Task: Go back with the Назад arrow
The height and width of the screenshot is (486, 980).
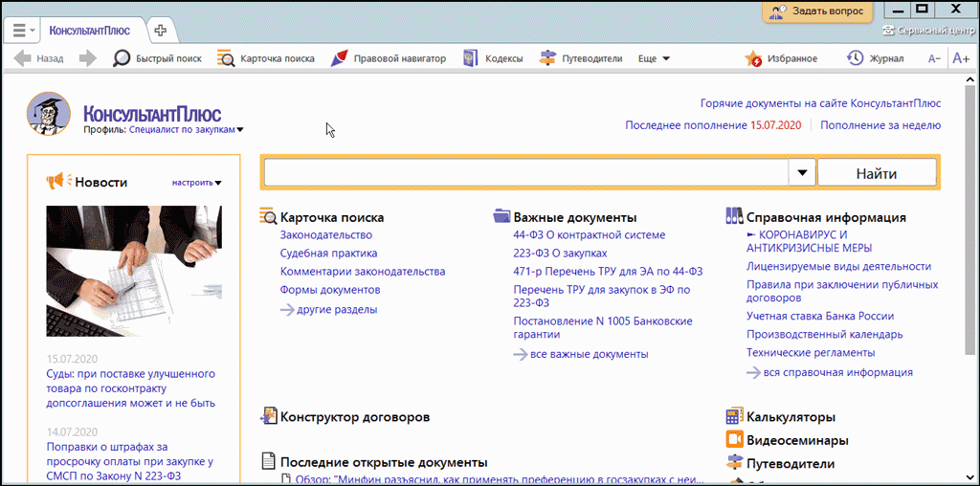Action: pos(38,58)
